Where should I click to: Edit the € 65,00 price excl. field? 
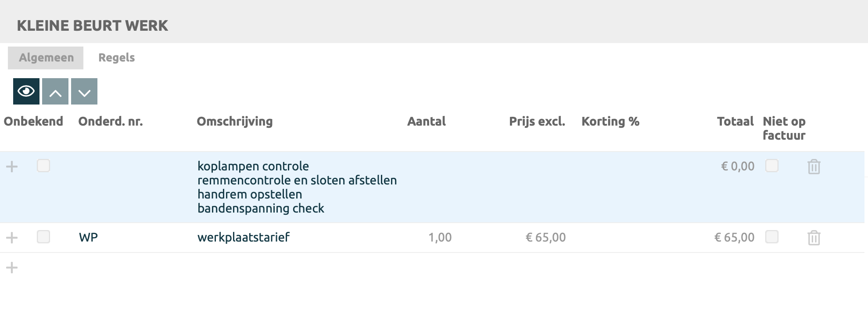(545, 238)
